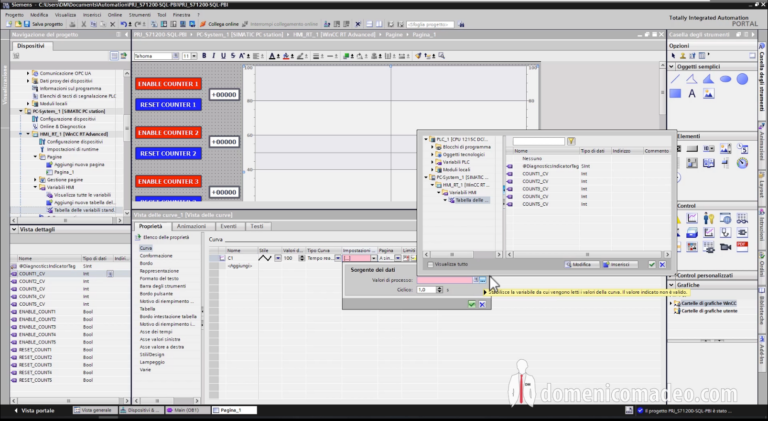The height and width of the screenshot is (421, 768).
Task: Select the ellipse object in Oggetti semplici
Action: [725, 79]
